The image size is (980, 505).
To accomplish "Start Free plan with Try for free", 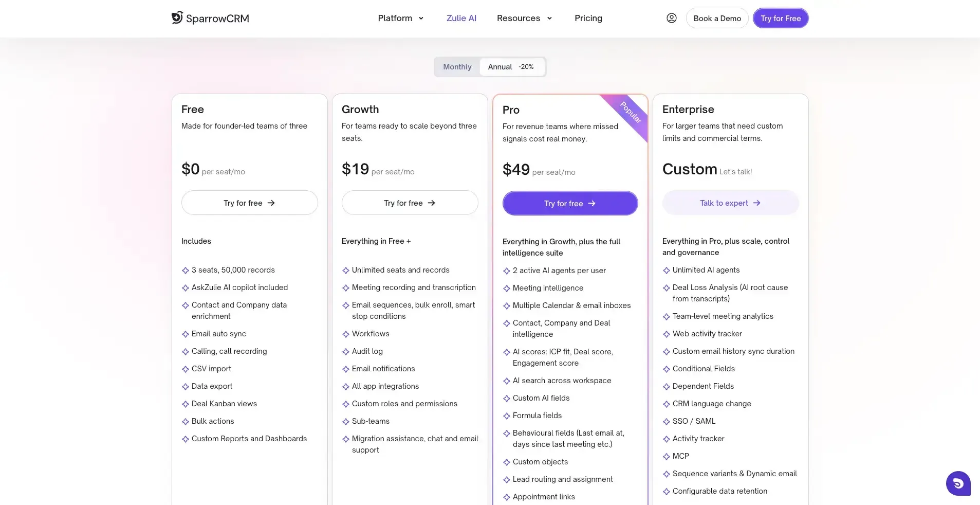I will point(249,203).
